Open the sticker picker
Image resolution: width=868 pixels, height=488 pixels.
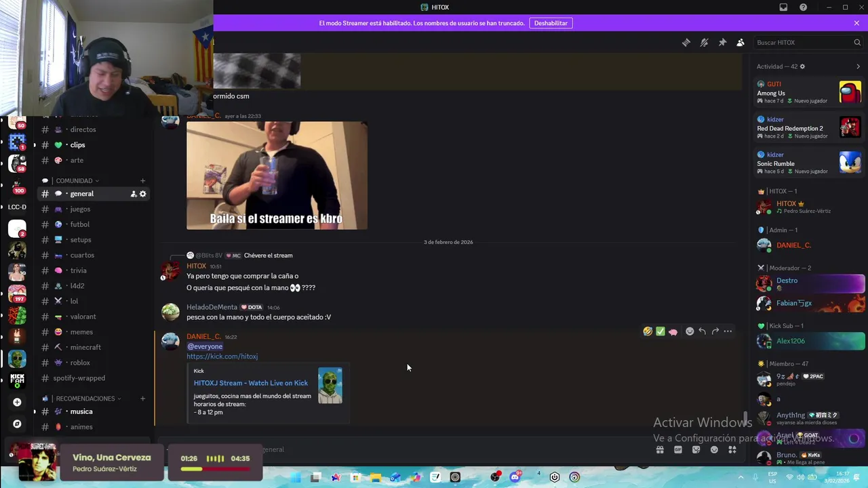tap(696, 449)
